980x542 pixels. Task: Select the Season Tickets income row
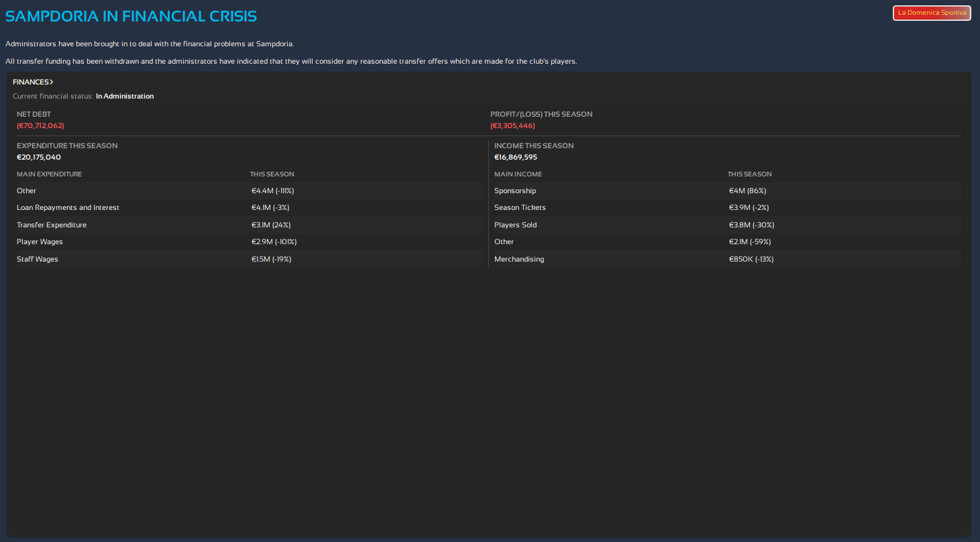point(727,208)
